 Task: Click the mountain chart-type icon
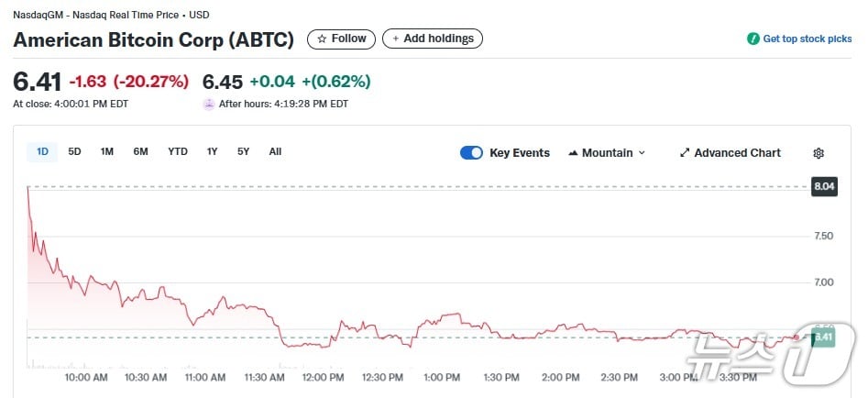[573, 153]
